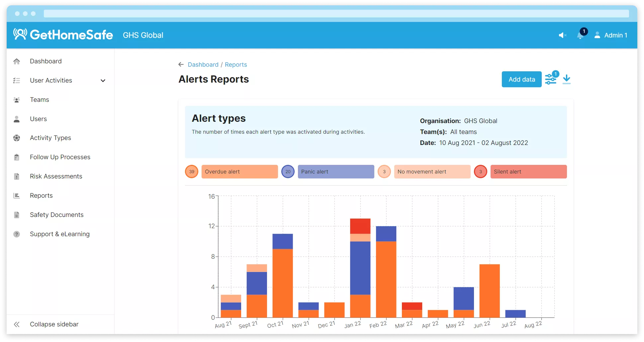
Task: Toggle the Panic alert series
Action: [335, 171]
